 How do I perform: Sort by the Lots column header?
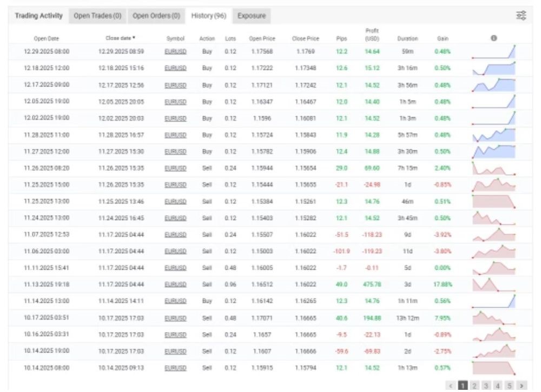click(230, 38)
